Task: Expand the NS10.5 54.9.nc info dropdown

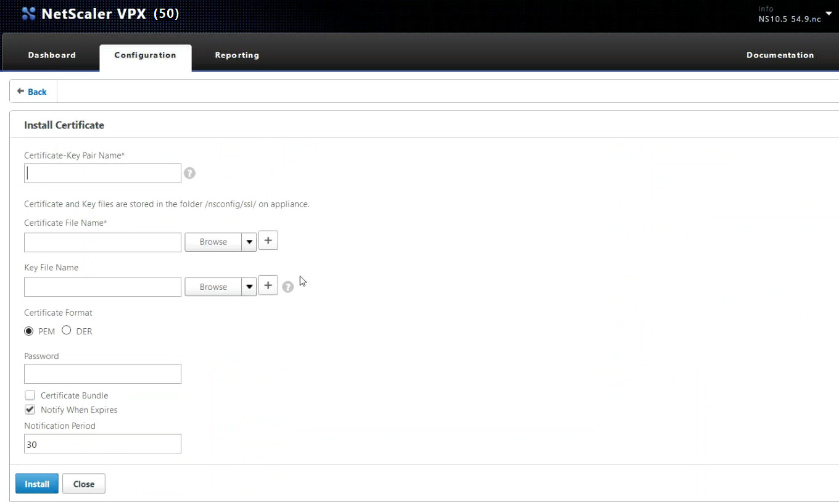Action: (828, 13)
